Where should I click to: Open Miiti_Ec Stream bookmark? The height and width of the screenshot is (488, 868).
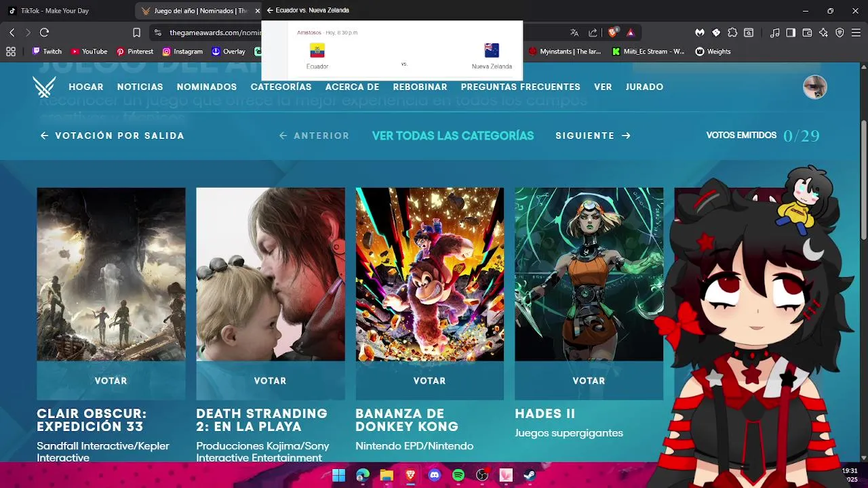[x=649, y=52]
